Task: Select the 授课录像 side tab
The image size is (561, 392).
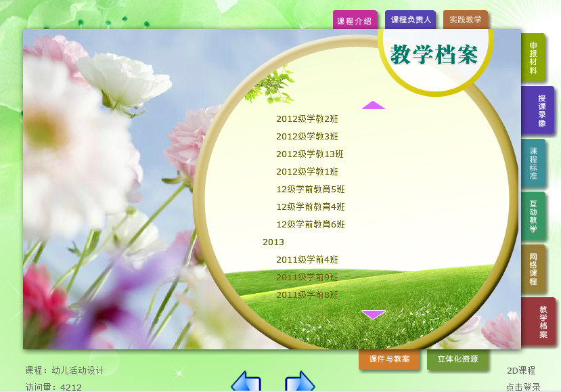Action: click(538, 110)
